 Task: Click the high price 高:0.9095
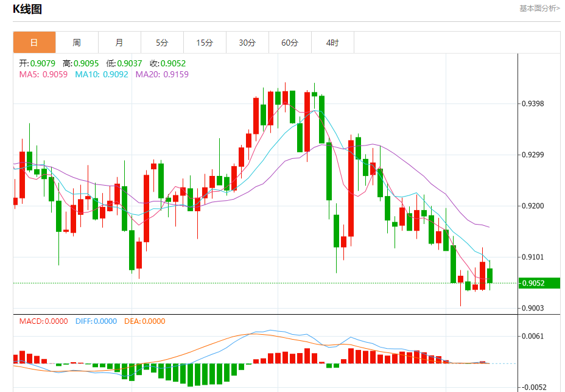point(81,63)
